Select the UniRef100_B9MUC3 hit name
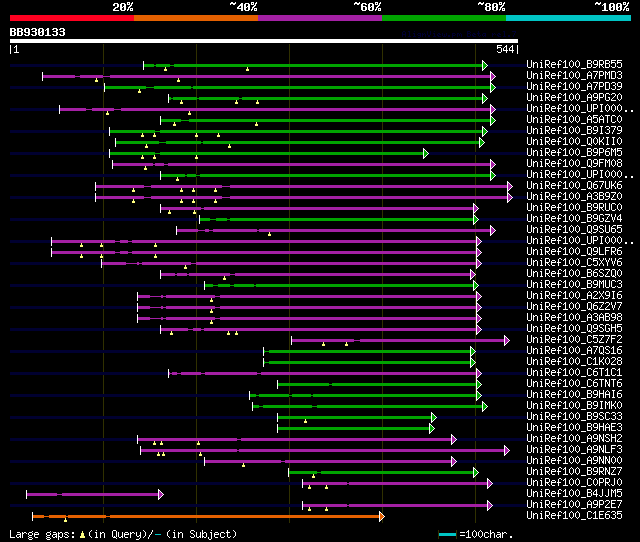Image resolution: width=640 pixels, height=542 pixels. pyautogui.click(x=574, y=285)
